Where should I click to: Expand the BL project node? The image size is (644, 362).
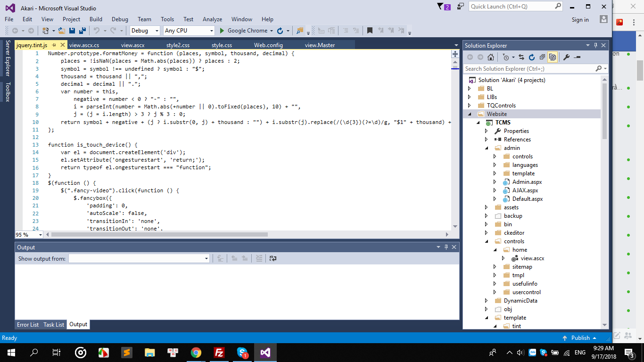(469, 89)
